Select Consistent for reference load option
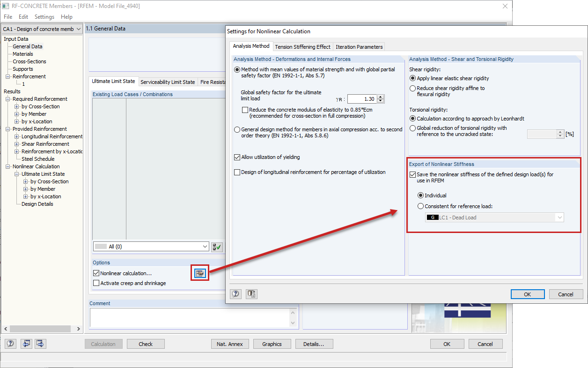 [420, 206]
